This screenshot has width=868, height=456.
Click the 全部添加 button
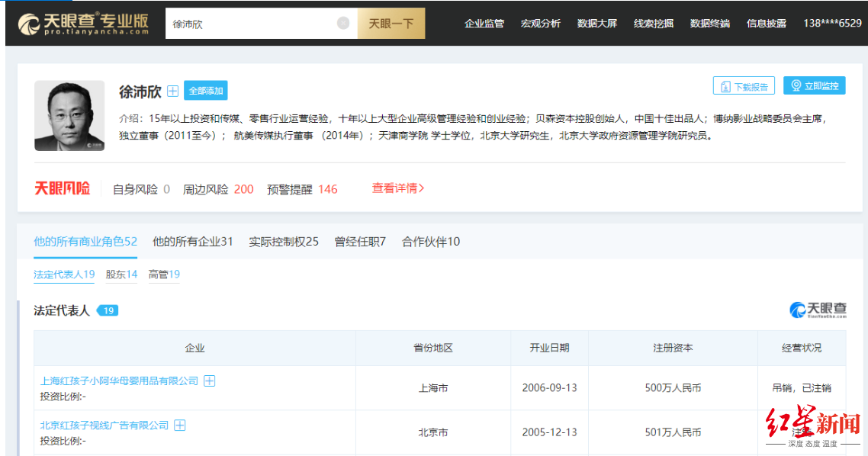click(x=205, y=91)
